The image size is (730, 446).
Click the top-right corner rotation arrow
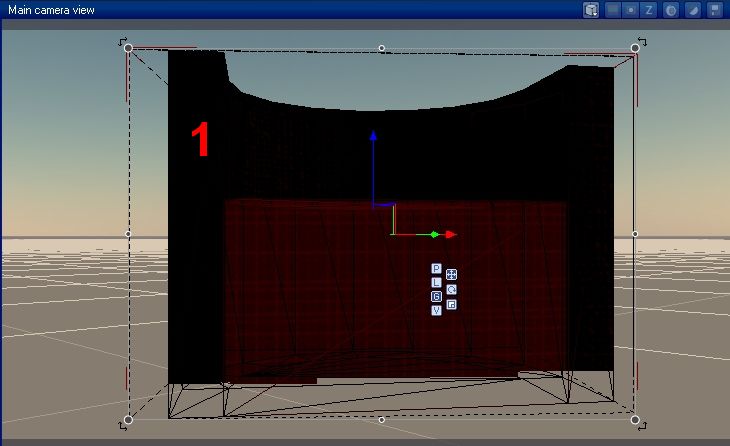(x=642, y=42)
